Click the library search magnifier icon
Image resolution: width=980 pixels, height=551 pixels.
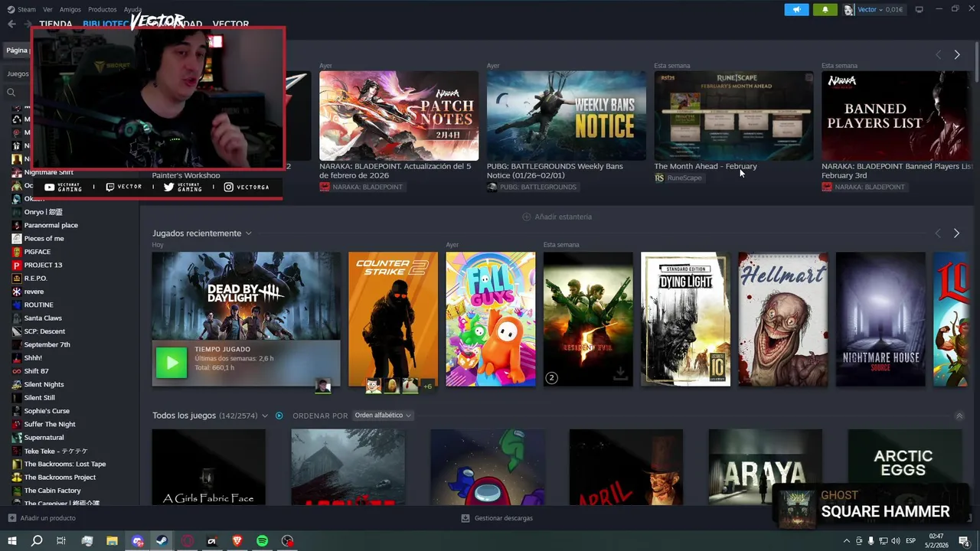click(11, 93)
